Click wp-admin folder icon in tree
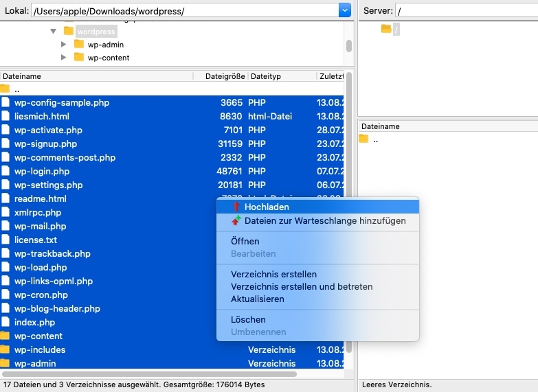The image size is (538, 392). [79, 44]
